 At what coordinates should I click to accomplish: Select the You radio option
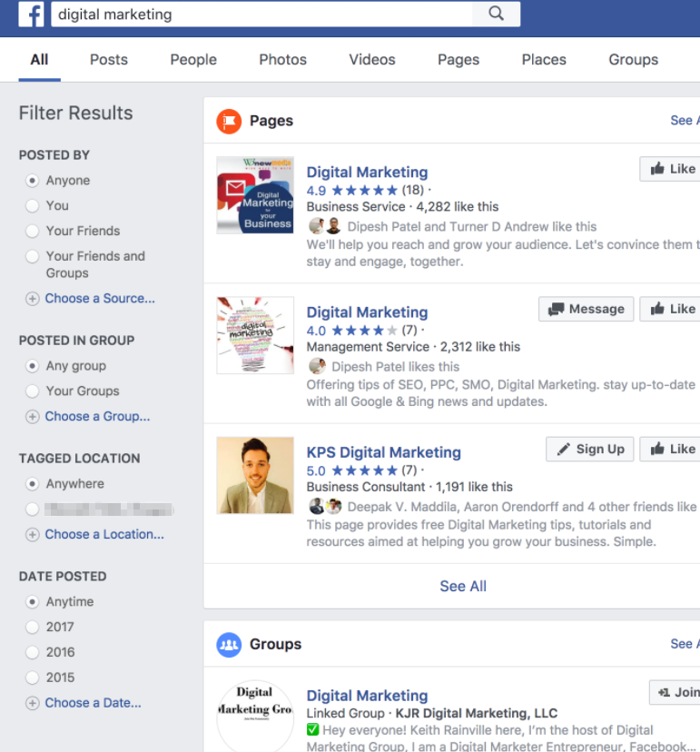32,206
